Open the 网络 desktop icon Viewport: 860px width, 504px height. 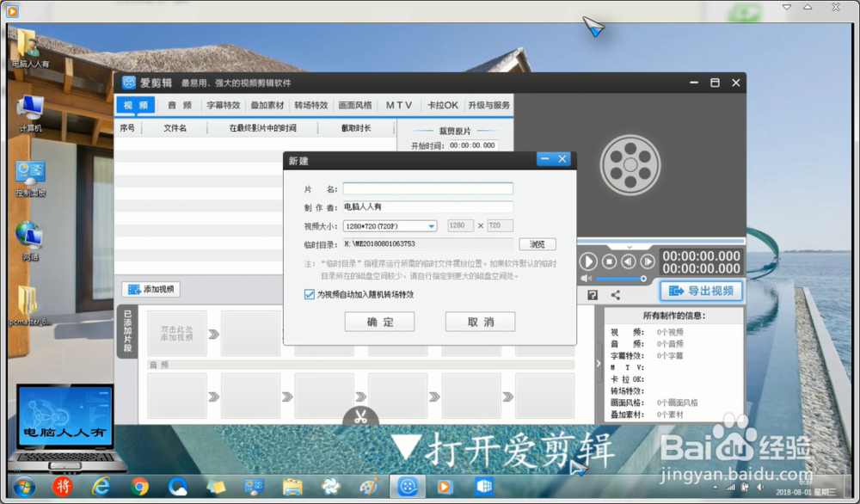click(x=30, y=242)
